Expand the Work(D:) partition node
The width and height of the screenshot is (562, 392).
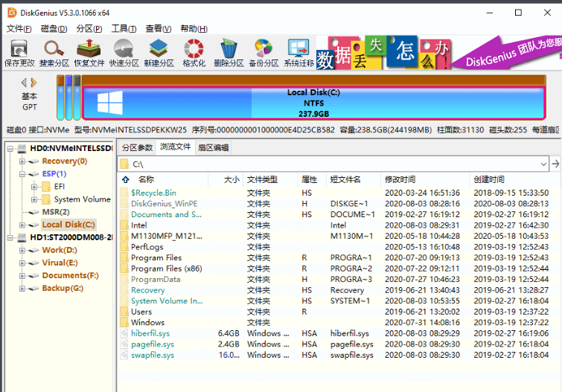(x=23, y=251)
